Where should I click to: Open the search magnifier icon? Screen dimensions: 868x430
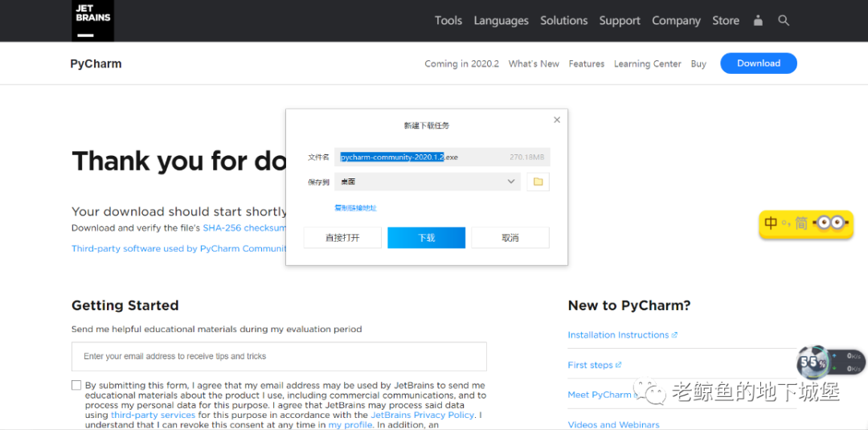(x=784, y=20)
